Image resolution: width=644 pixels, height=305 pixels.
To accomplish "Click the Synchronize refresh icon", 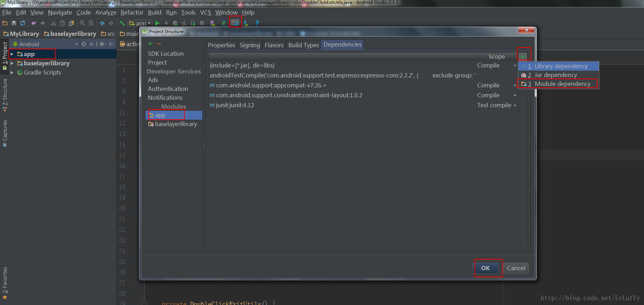I will [23, 23].
